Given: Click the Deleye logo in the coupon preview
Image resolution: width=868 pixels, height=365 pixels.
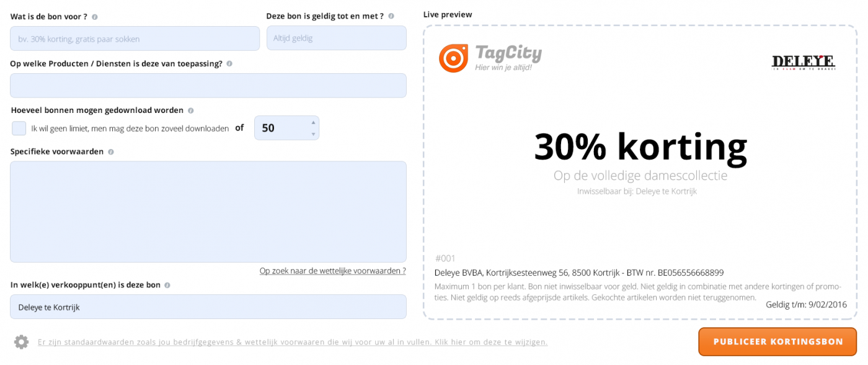Looking at the screenshot, I should click(x=803, y=62).
